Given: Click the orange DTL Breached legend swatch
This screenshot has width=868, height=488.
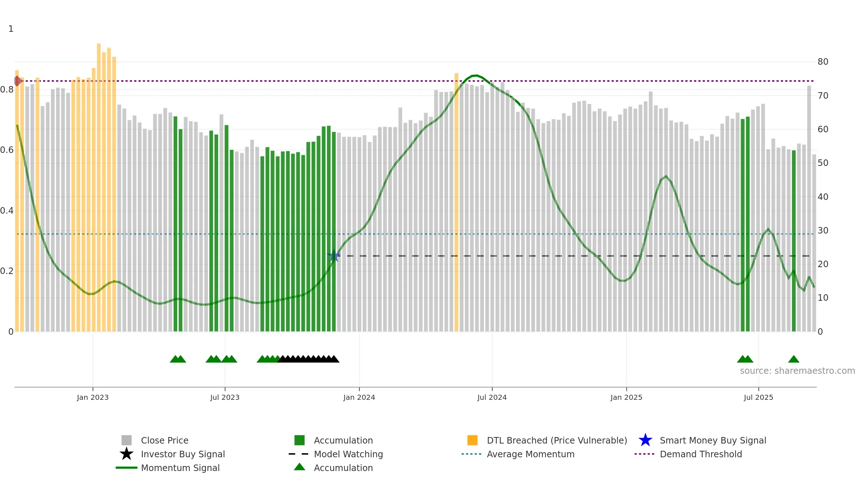Looking at the screenshot, I should 472,440.
